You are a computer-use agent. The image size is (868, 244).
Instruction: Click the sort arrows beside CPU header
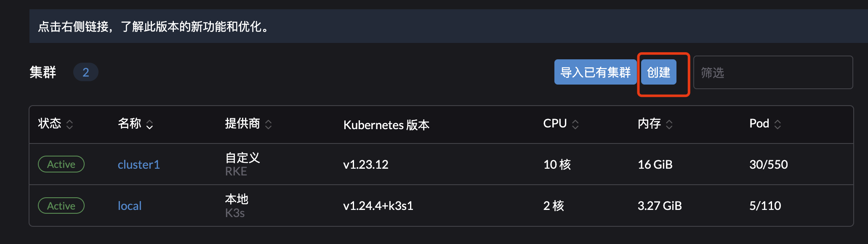pyautogui.click(x=575, y=124)
